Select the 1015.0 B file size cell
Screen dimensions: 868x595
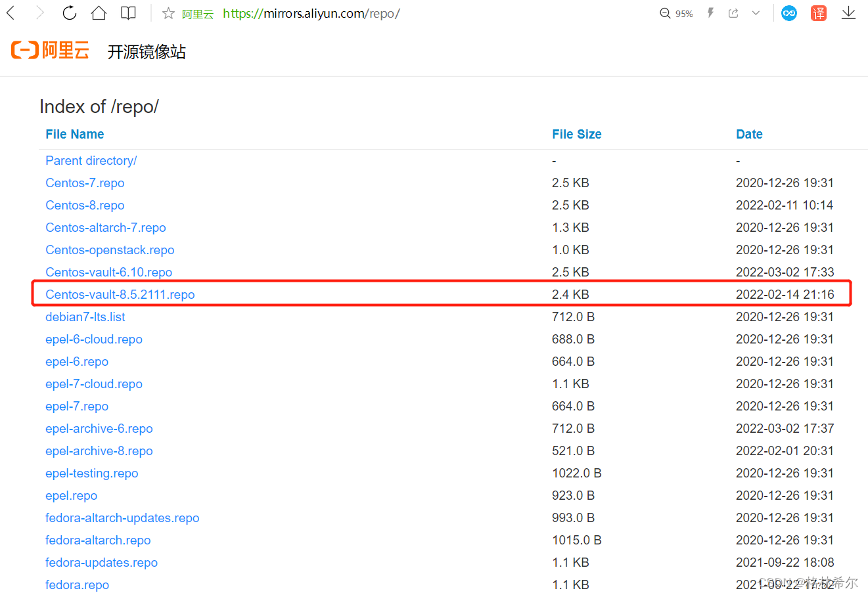coord(577,540)
